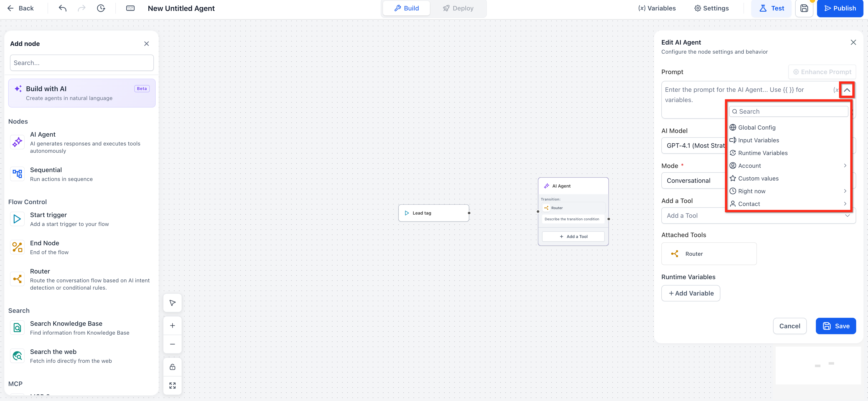Image resolution: width=868 pixels, height=401 pixels.
Task: Open the Add a Tool dropdown
Action: tap(759, 216)
